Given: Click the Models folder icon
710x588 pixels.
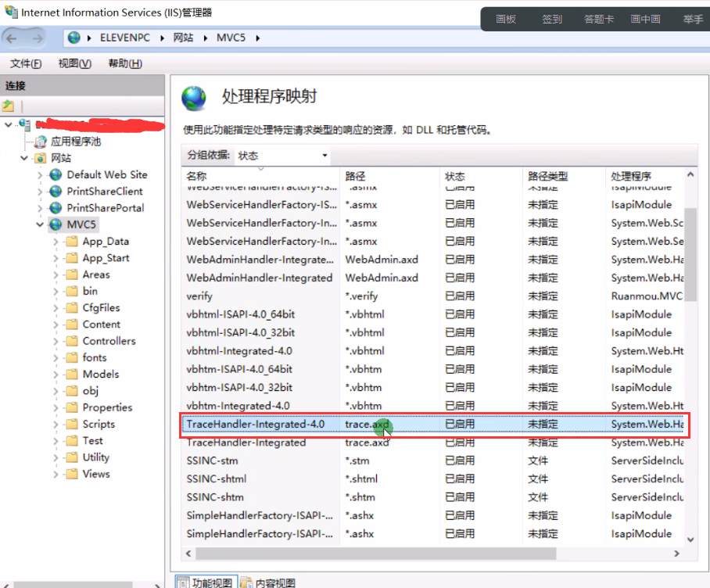Looking at the screenshot, I should [72, 375].
